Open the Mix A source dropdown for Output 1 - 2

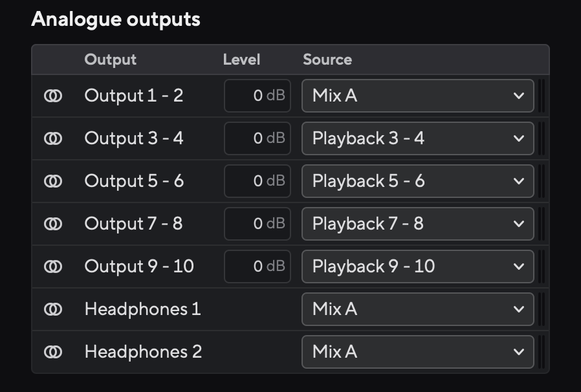click(x=417, y=96)
